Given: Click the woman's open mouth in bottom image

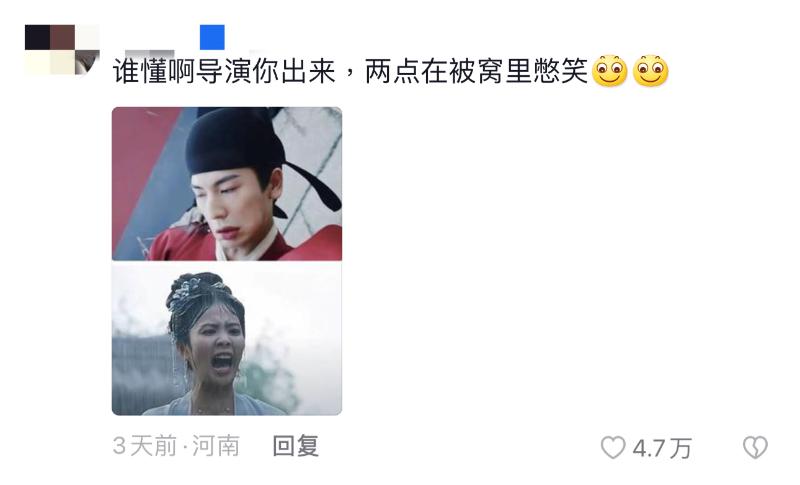Looking at the screenshot, I should (x=222, y=362).
